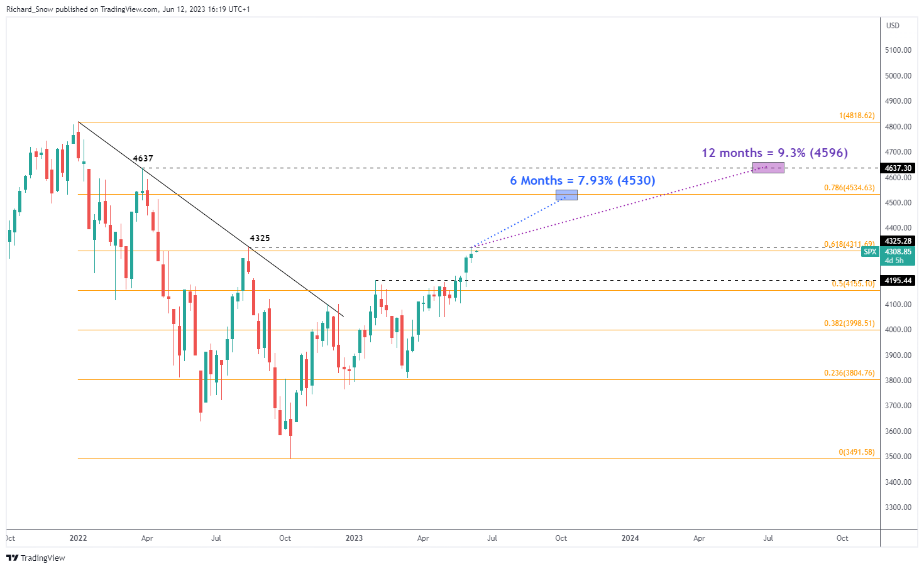Screen dimensions: 924x569
Task: Click the 0.382(3998.51) Fibonacci label
Action: (x=849, y=323)
